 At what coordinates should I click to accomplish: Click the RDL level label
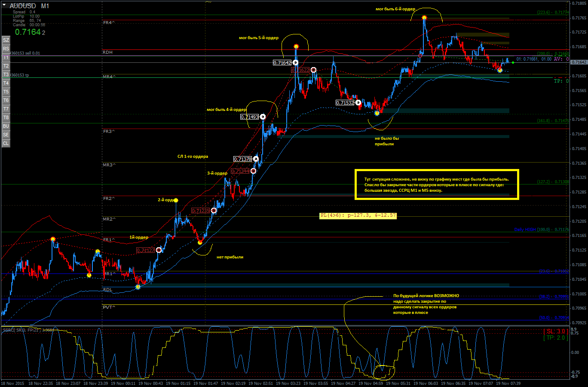[107, 289]
